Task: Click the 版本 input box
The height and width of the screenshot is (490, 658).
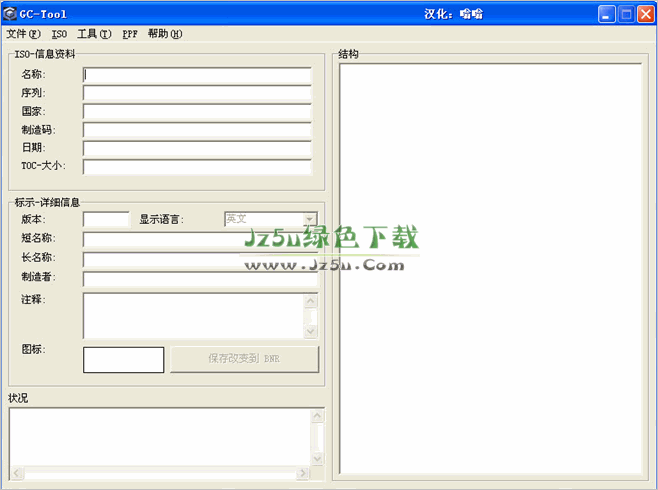Action: click(x=106, y=219)
